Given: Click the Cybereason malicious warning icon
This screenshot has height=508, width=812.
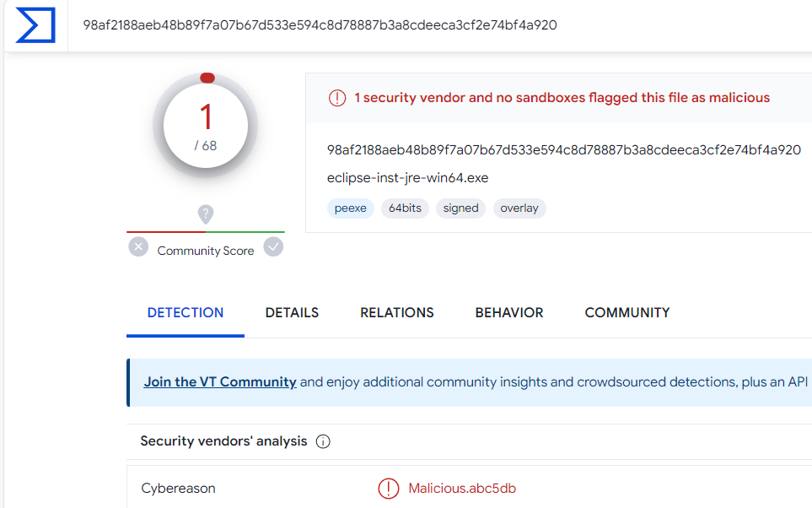Looking at the screenshot, I should [388, 489].
